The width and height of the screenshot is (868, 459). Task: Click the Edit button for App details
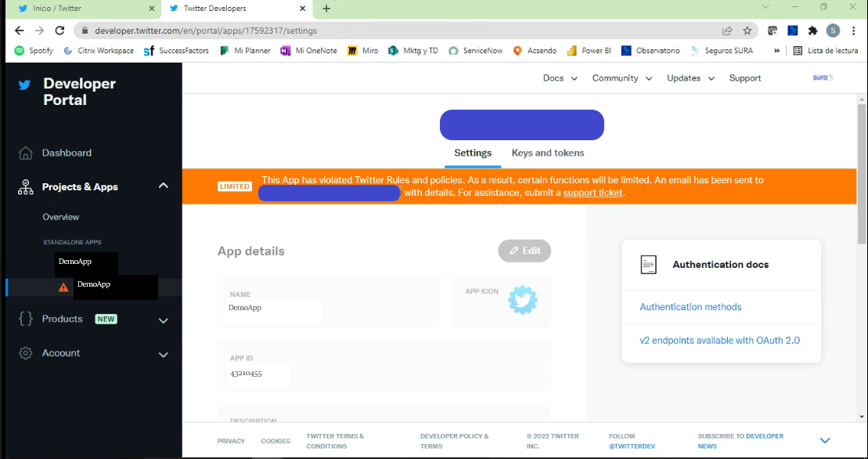pyautogui.click(x=524, y=251)
